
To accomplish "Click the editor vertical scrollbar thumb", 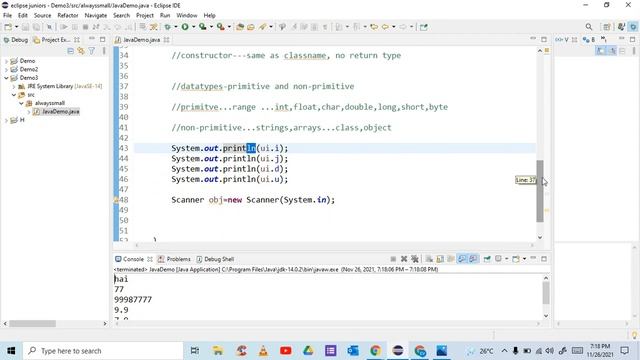I will point(540,191).
